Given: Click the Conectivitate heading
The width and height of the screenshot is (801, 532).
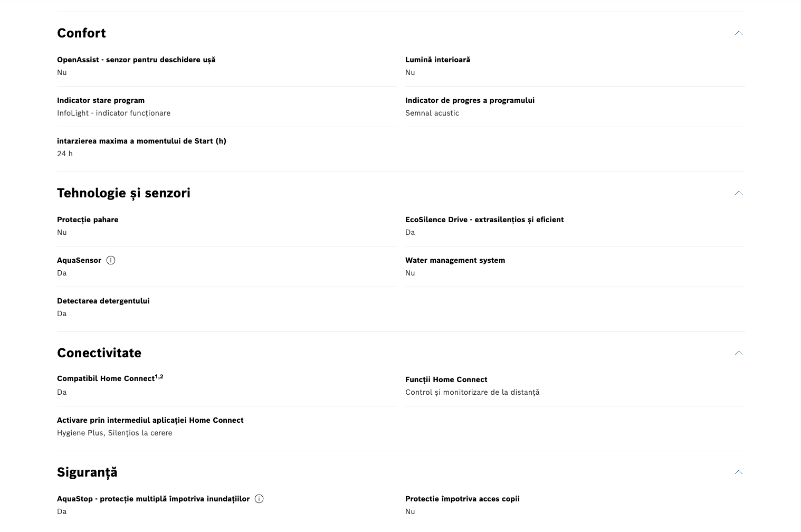Looking at the screenshot, I should pos(99,353).
